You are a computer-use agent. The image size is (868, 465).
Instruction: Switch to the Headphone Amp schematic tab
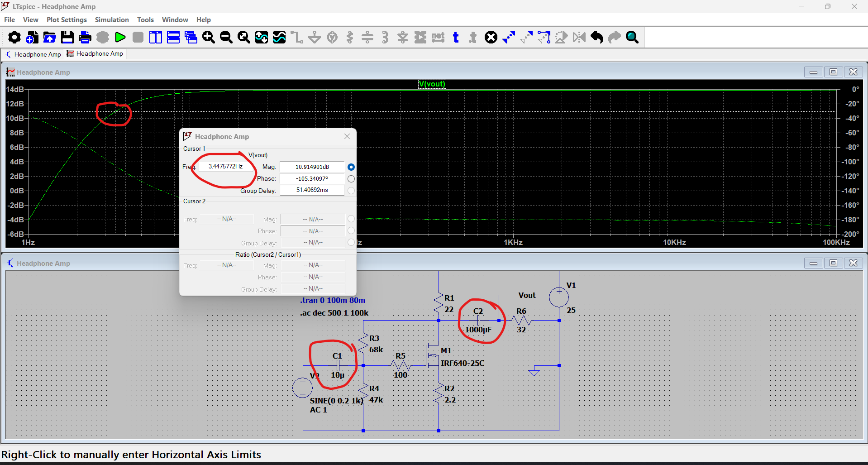click(x=33, y=54)
